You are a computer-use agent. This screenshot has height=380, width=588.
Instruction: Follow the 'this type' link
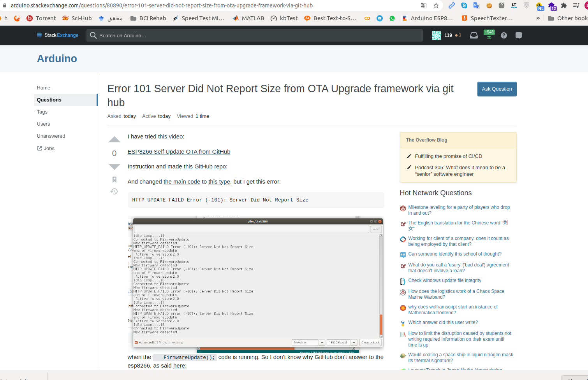click(x=219, y=182)
